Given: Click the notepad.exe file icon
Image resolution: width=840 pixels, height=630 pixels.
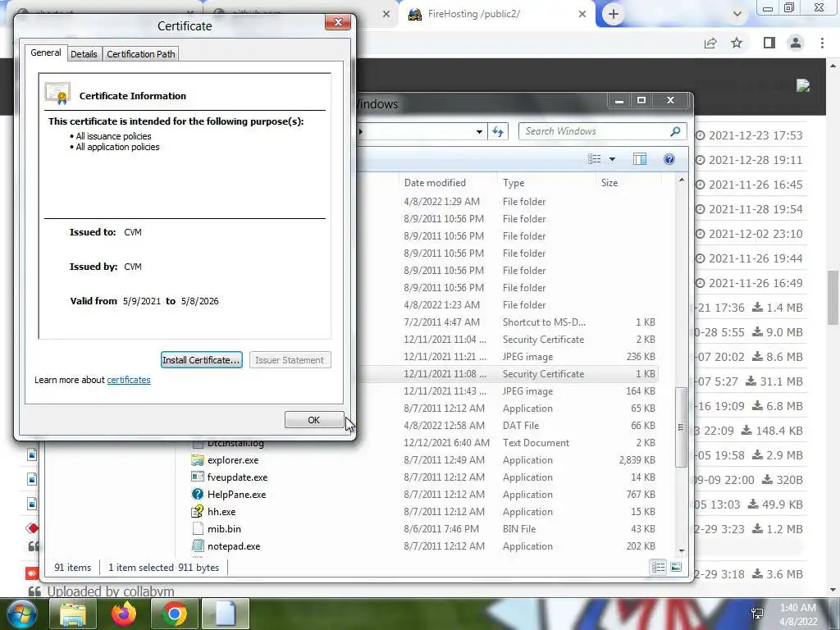Looking at the screenshot, I should [198, 546].
